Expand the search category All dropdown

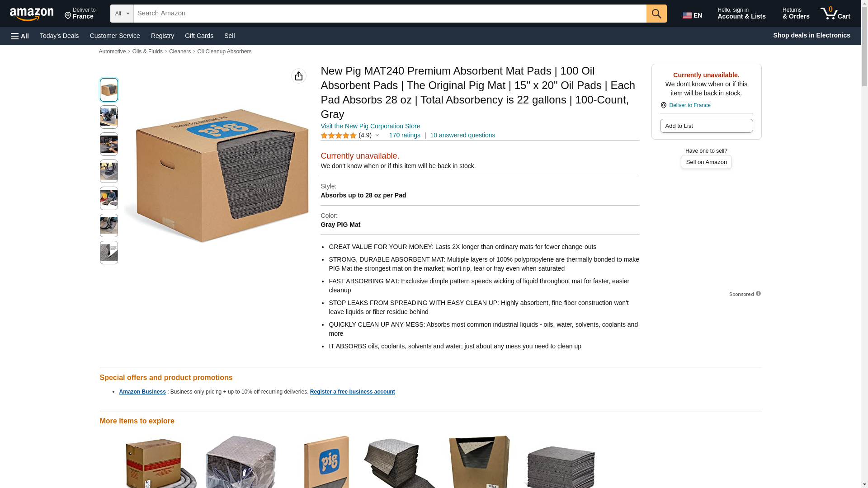122,14
